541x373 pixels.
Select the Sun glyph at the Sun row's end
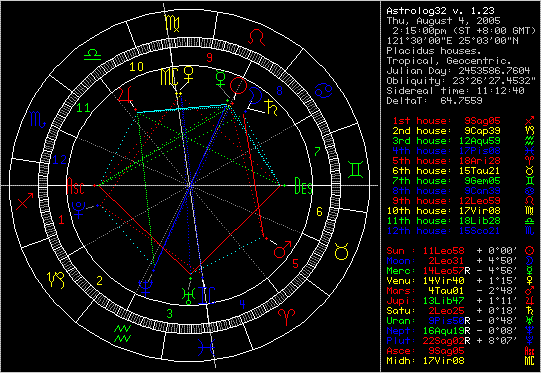(529, 251)
